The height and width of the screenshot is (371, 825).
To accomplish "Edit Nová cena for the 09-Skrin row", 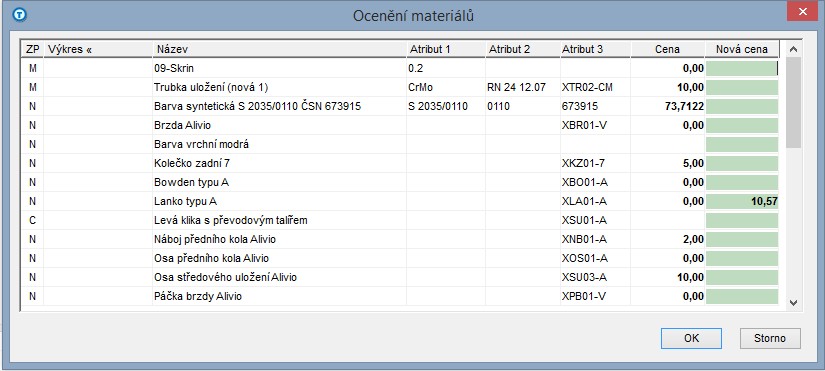I will pos(742,68).
